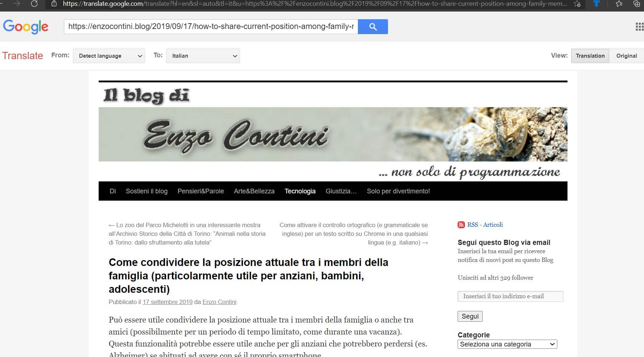Screen dimensions: 644x357
Task: Open the Tecnologia menu item
Action: (x=300, y=191)
